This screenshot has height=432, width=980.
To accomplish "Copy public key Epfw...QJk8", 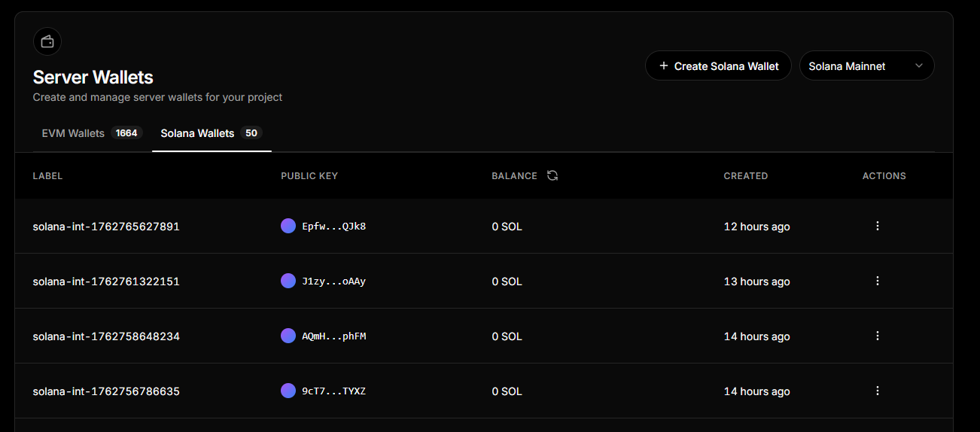I will [333, 227].
